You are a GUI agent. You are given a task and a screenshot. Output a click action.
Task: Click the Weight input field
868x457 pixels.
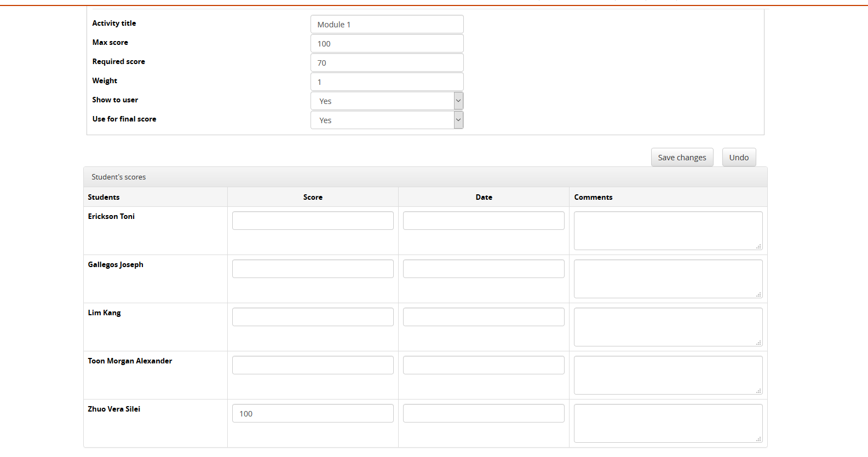[387, 82]
